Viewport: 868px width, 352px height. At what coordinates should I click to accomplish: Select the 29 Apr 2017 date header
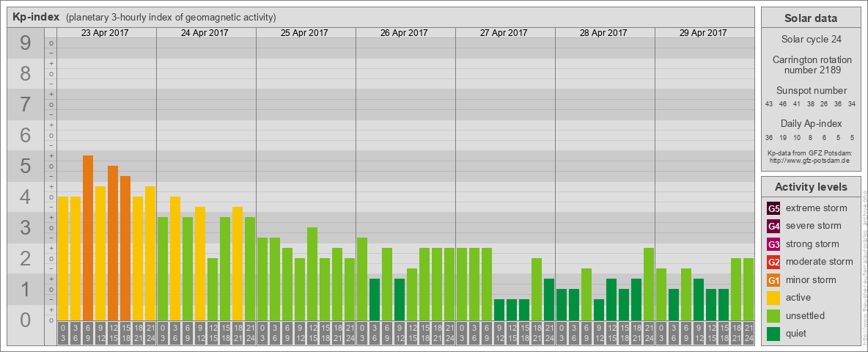[703, 33]
